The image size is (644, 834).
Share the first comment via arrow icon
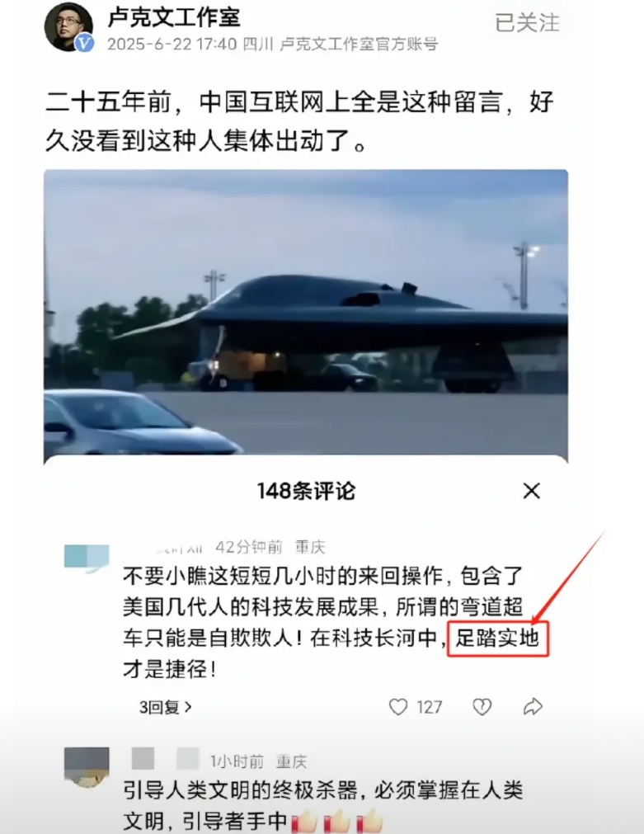pyautogui.click(x=533, y=707)
